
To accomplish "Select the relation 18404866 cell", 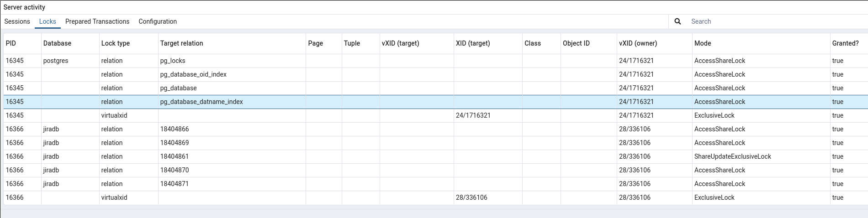I will pos(232,129).
